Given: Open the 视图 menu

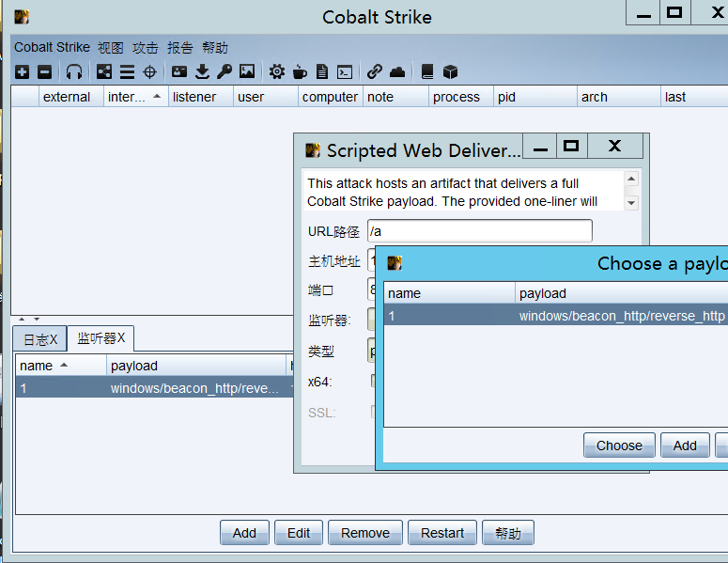Looking at the screenshot, I should click(x=111, y=47).
